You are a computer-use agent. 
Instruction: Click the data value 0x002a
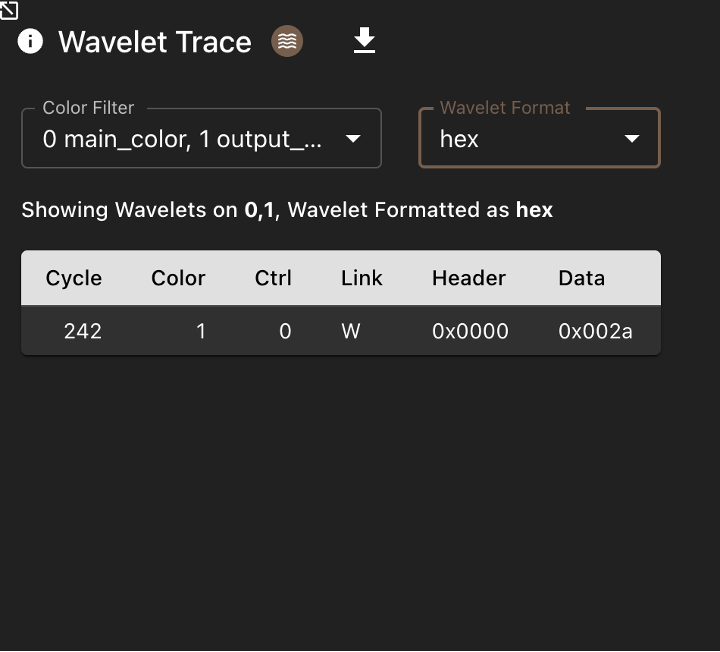[x=596, y=331]
